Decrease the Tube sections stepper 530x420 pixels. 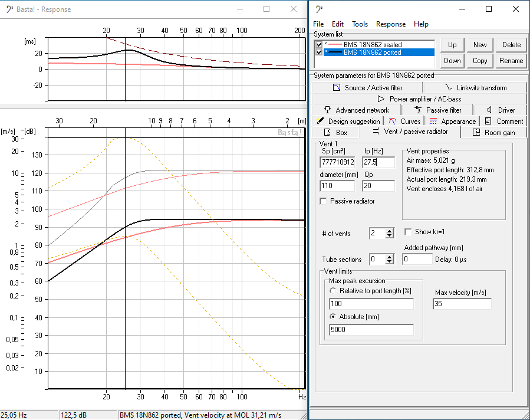[x=389, y=262]
